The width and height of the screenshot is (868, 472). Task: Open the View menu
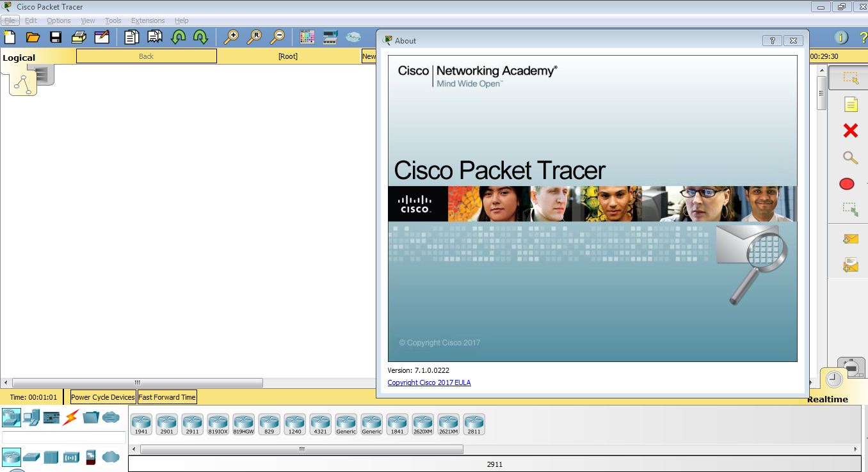point(88,20)
